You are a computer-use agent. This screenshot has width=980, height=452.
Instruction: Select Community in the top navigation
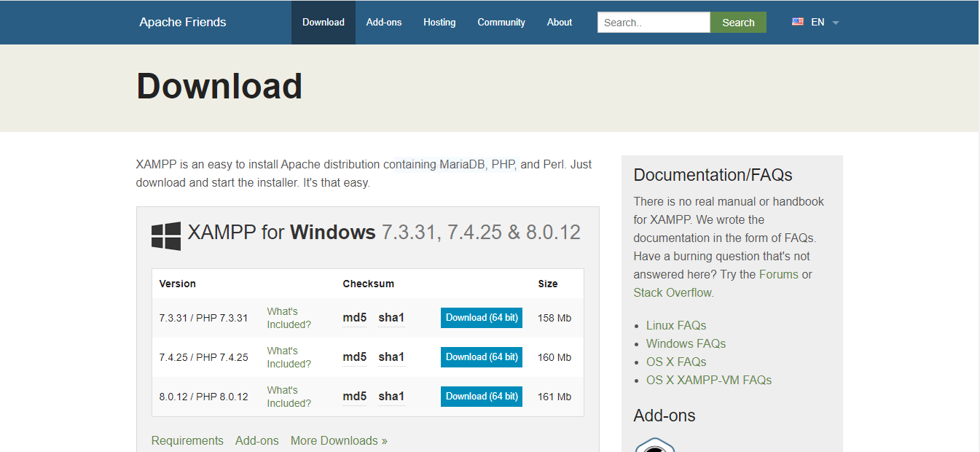[501, 23]
